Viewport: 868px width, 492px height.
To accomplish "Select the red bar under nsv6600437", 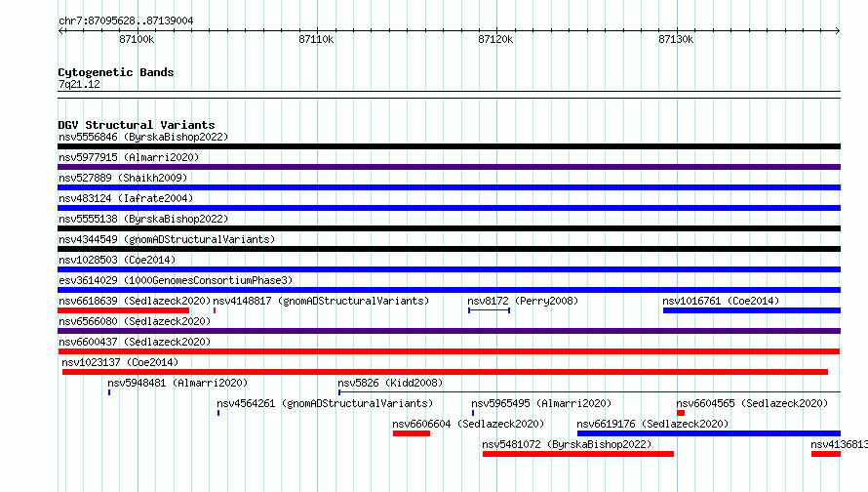I will click(449, 351).
